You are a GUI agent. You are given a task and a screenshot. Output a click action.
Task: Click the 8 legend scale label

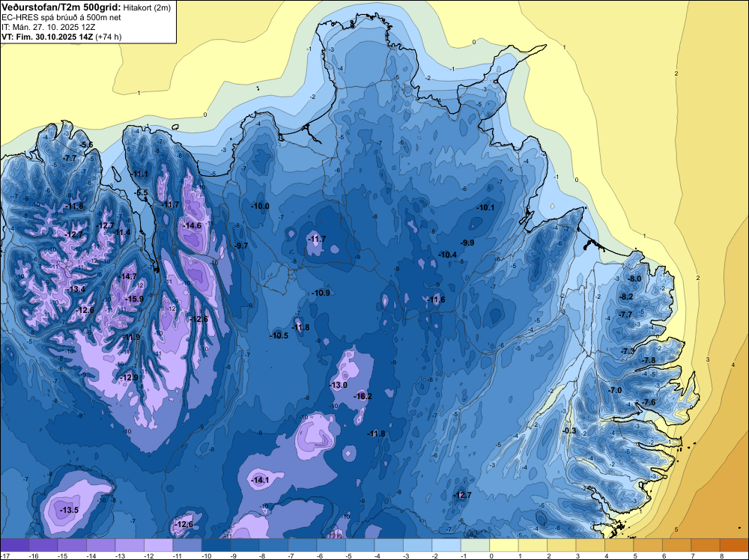(x=722, y=556)
